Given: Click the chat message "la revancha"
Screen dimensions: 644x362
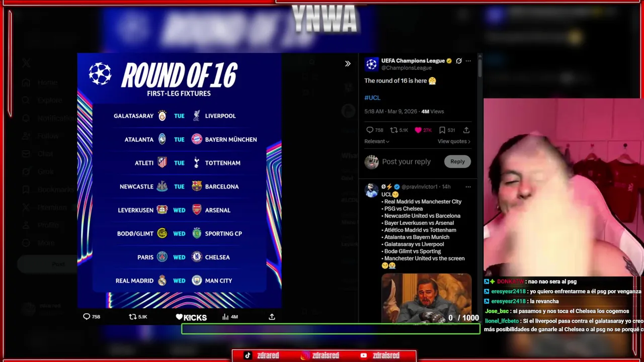Looking at the screenshot, I should [543, 301].
